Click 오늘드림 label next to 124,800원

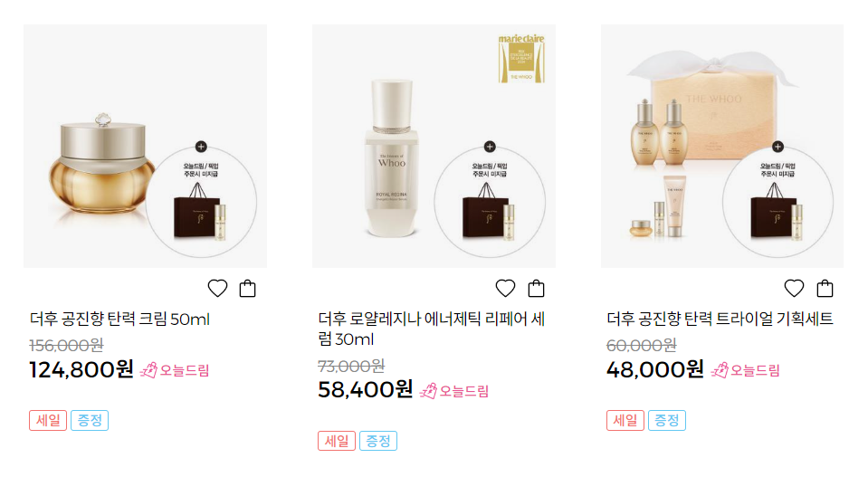point(175,370)
